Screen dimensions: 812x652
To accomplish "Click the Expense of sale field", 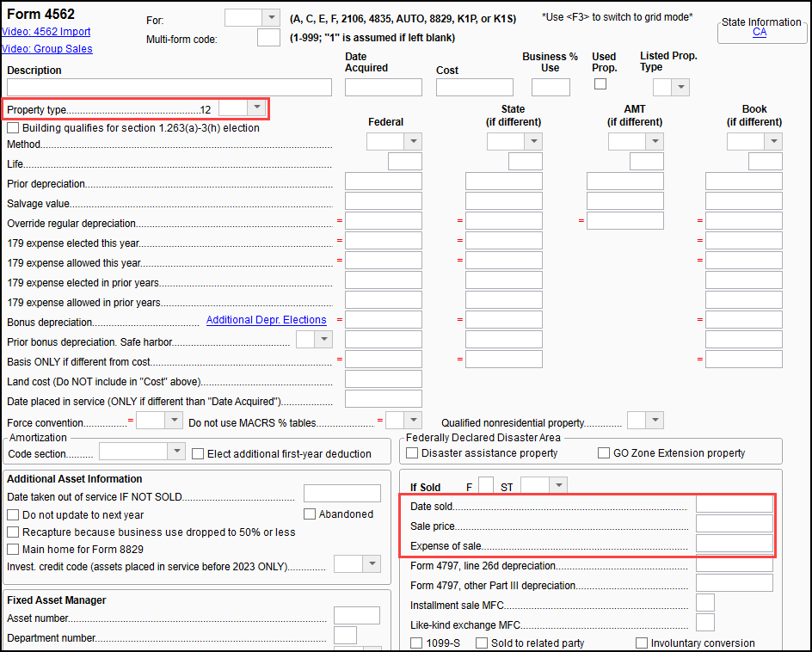I will click(735, 544).
